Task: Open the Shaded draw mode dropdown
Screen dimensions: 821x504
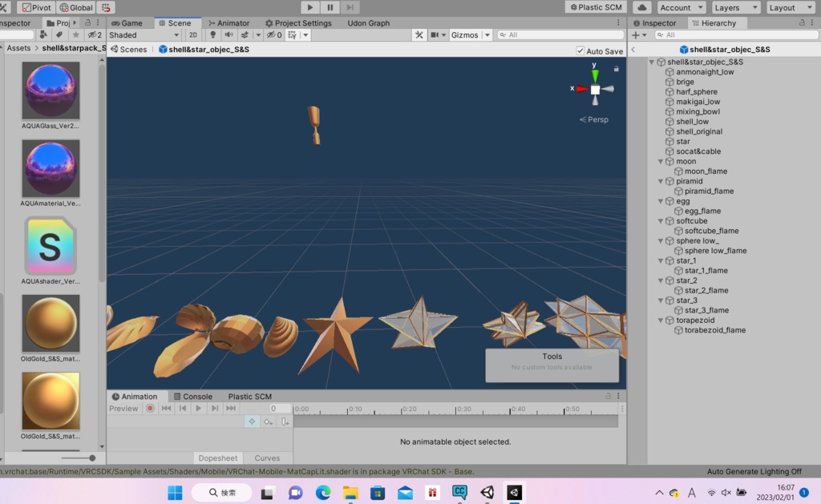Action: pyautogui.click(x=143, y=35)
